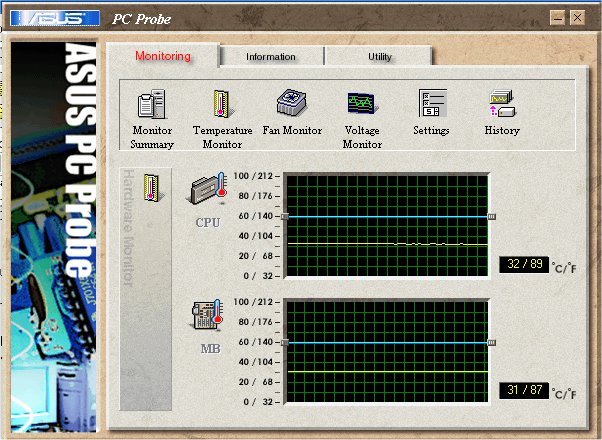602x440 pixels.
Task: Click the MB threshold slider left handle
Action: (x=285, y=342)
